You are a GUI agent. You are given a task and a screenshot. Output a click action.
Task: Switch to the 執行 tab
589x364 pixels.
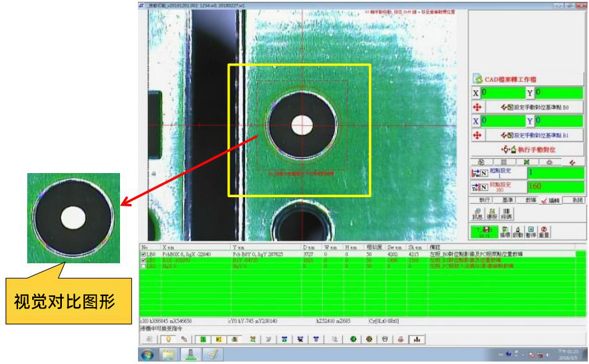[x=484, y=200]
